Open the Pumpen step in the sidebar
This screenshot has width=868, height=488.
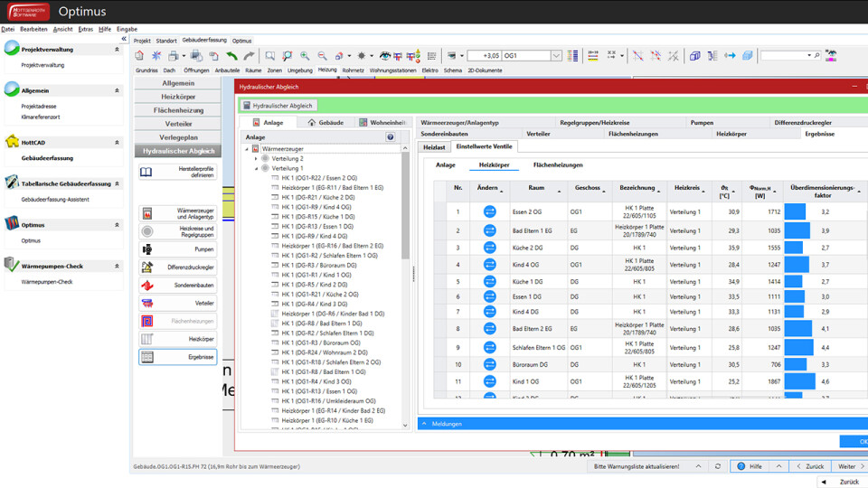(177, 249)
